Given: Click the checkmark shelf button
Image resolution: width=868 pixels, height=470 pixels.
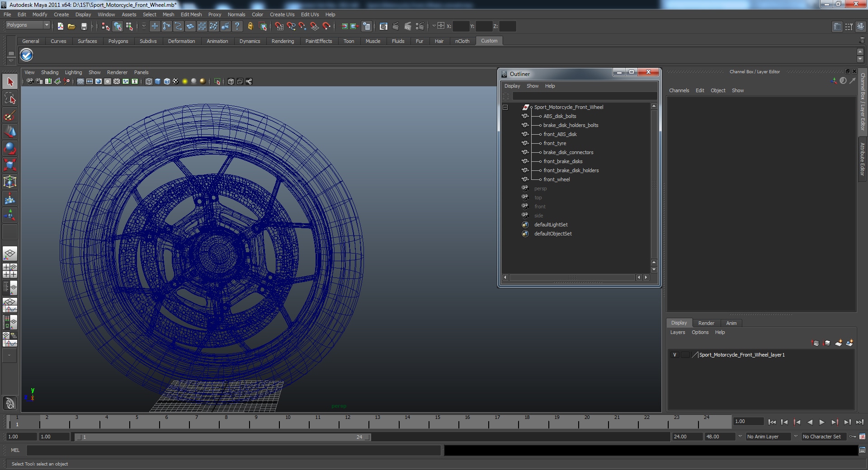Looking at the screenshot, I should [27, 55].
